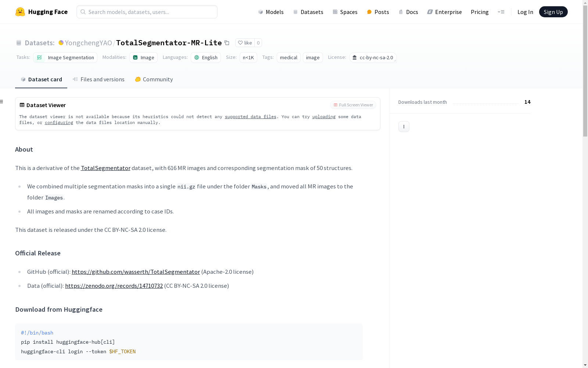
Task: Go to the Pricing page
Action: coord(480,12)
